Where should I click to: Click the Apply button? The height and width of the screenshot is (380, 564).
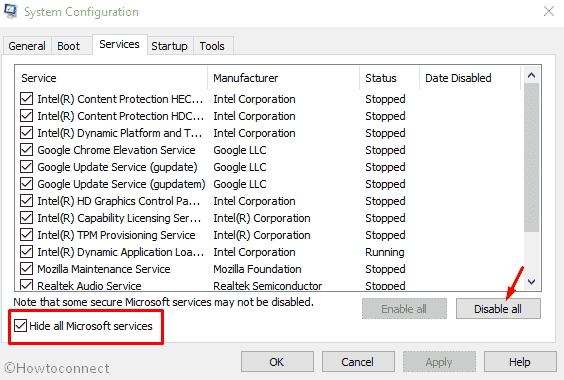click(439, 362)
